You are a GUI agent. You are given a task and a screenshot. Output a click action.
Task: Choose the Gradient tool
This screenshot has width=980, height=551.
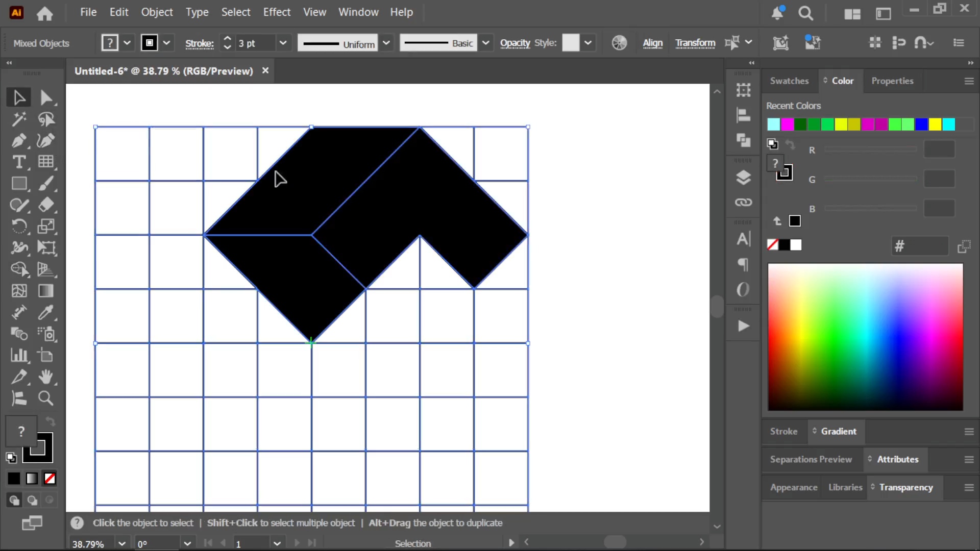46,291
